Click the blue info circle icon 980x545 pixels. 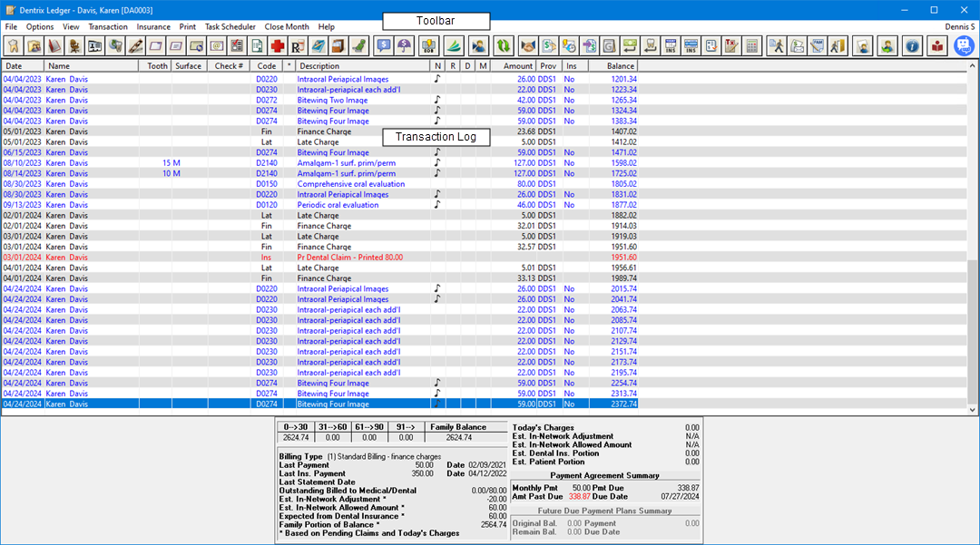click(913, 45)
